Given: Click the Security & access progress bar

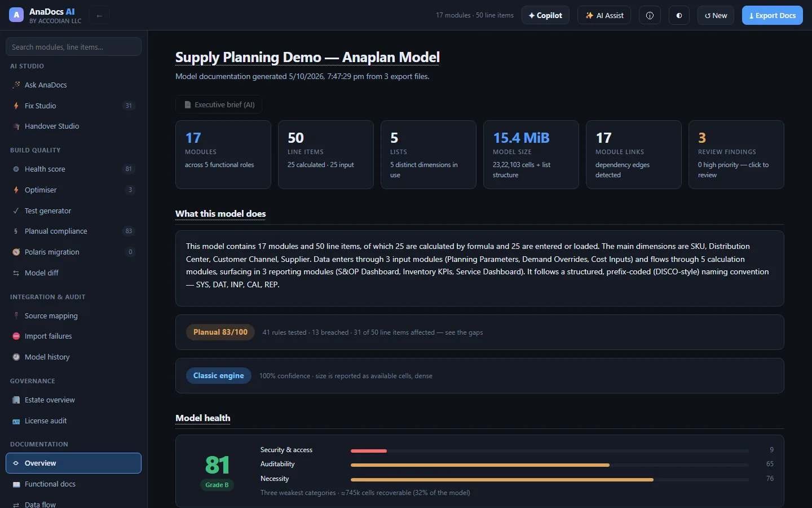Looking at the screenshot, I should (550, 450).
